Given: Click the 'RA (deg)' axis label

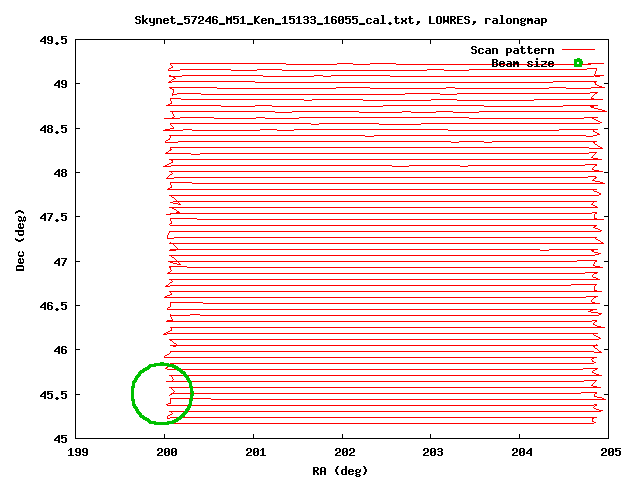Looking at the screenshot, I should 340,471.
